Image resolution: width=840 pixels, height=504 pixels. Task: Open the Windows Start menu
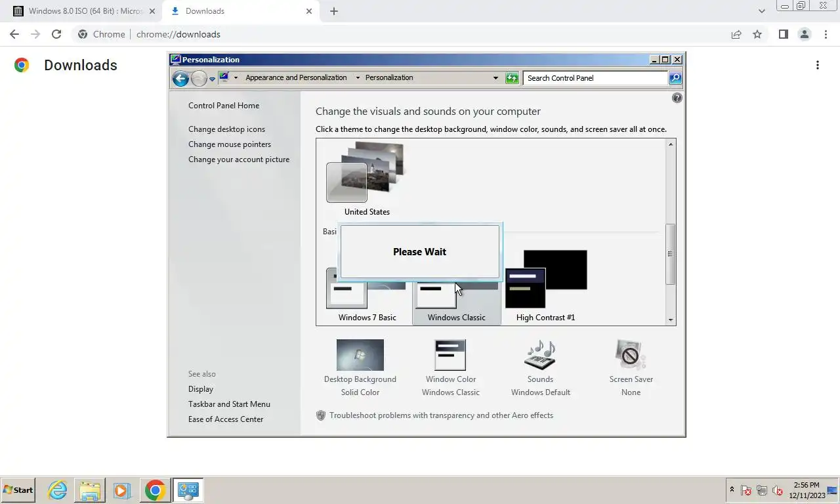18,490
